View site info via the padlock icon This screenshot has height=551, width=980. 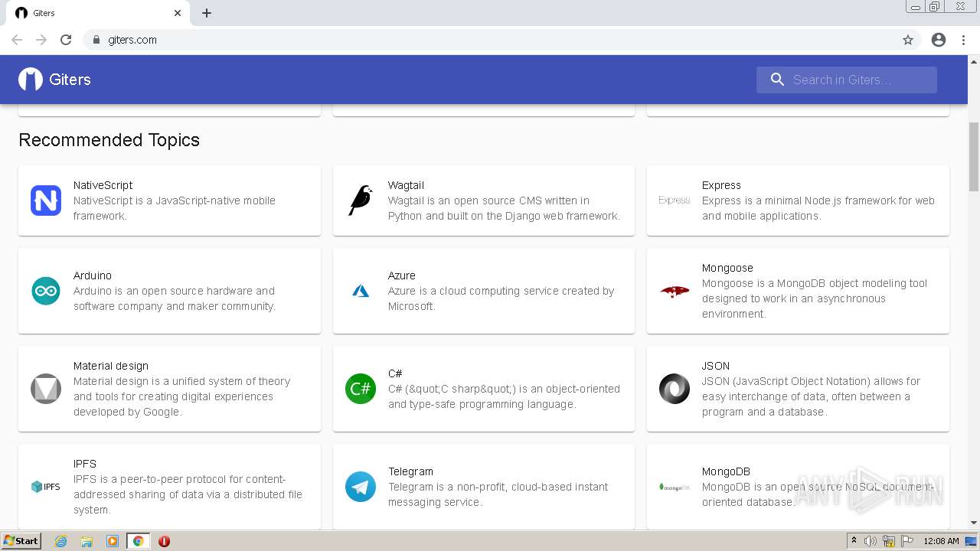pos(96,40)
